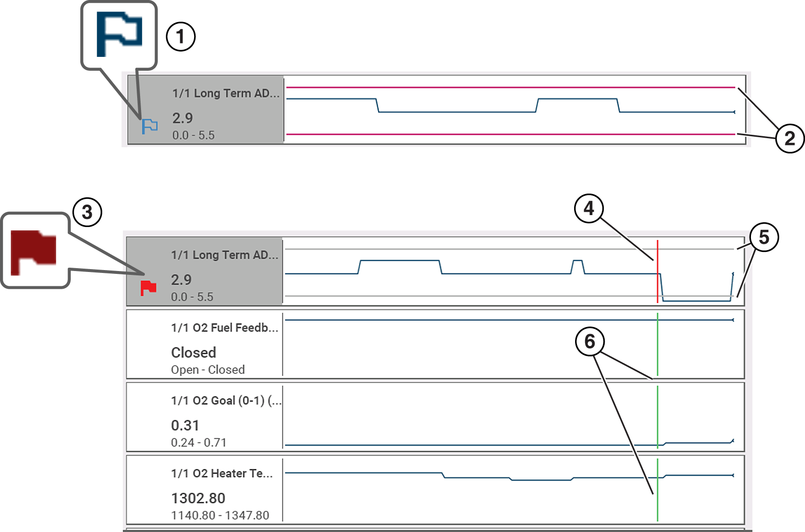
Task: Select the 1/1 O2 Heater Te... parameter label
Action: point(222,473)
